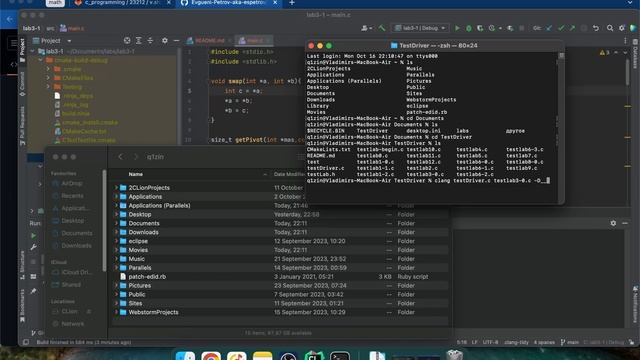Open the Pull Requests side tab
Image resolution: width=640 pixels, height=360 pixels.
(22, 126)
